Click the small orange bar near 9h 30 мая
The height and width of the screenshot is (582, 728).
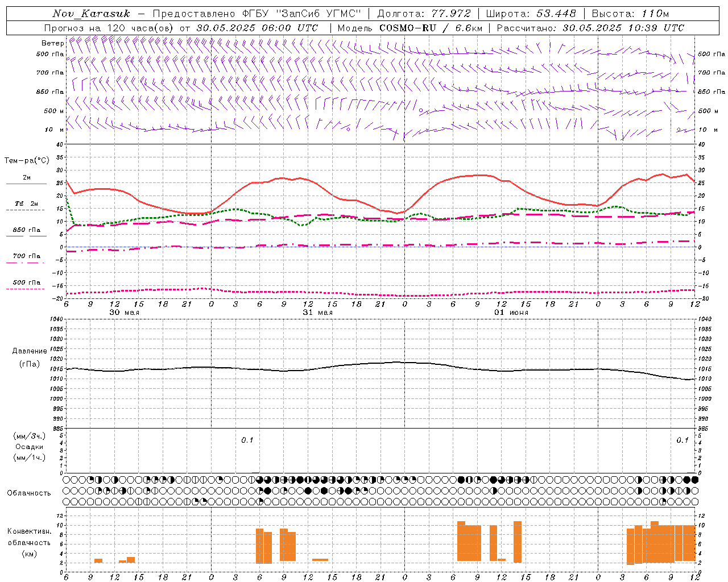98,561
